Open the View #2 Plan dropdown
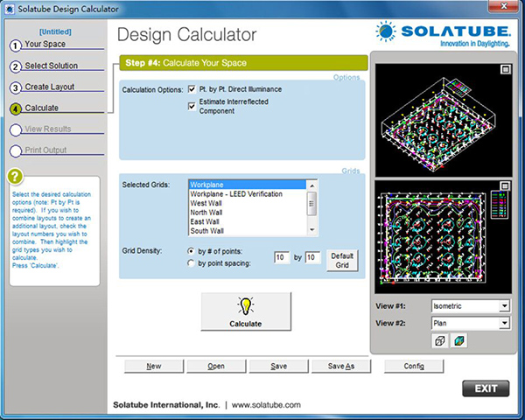525x420 pixels. [x=503, y=323]
